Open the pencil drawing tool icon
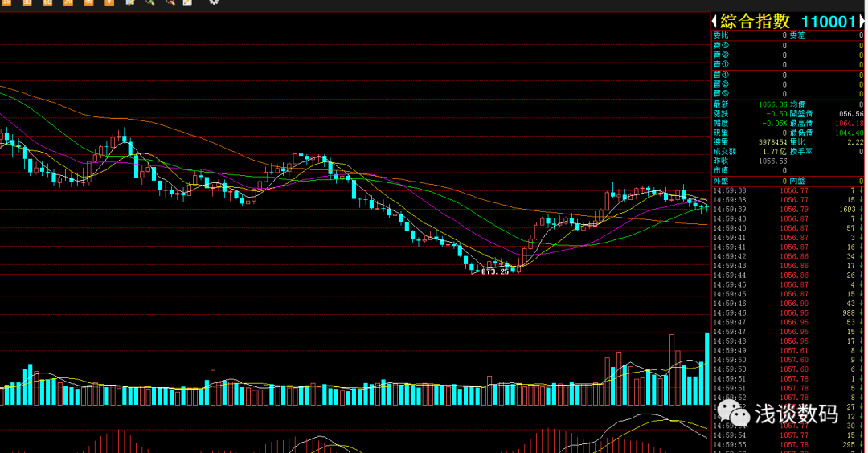868x453 pixels. tap(130, 2)
